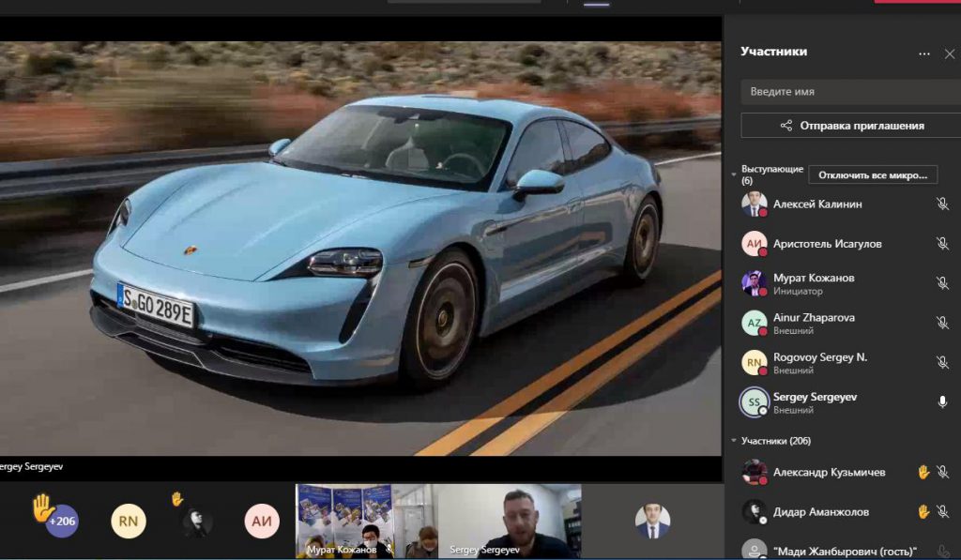Select the dark-photo avatar with the raised hand in the bottom strip
The image size is (961, 560).
tap(197, 522)
